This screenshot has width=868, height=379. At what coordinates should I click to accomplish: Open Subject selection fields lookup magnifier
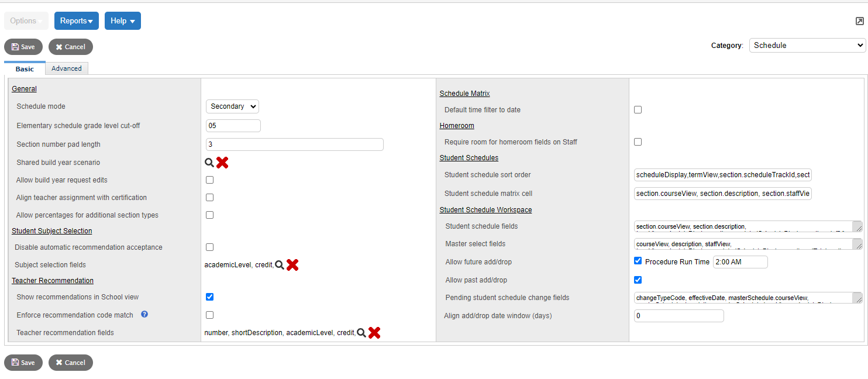pyautogui.click(x=280, y=264)
